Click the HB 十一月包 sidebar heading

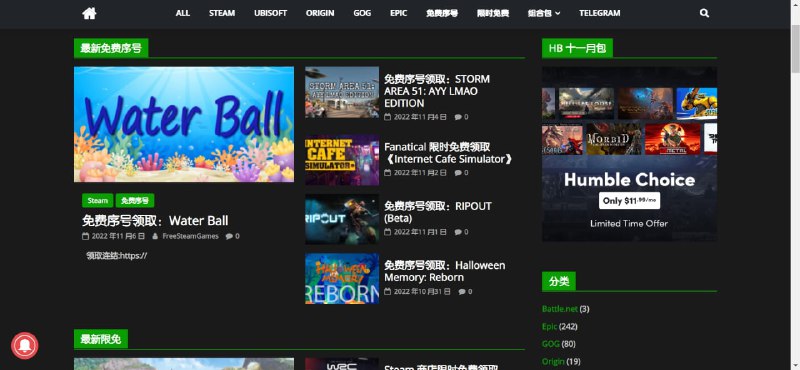[577, 48]
